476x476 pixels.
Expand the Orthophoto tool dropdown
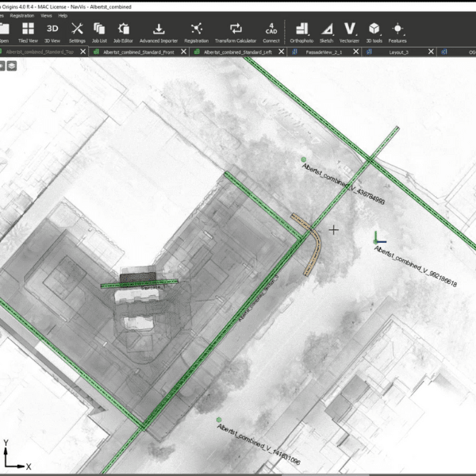coord(301,31)
